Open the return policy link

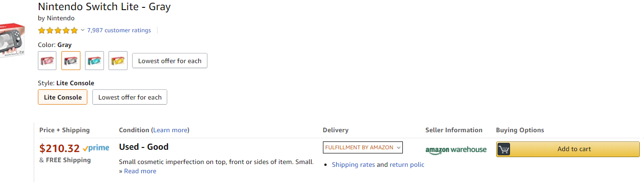407,164
